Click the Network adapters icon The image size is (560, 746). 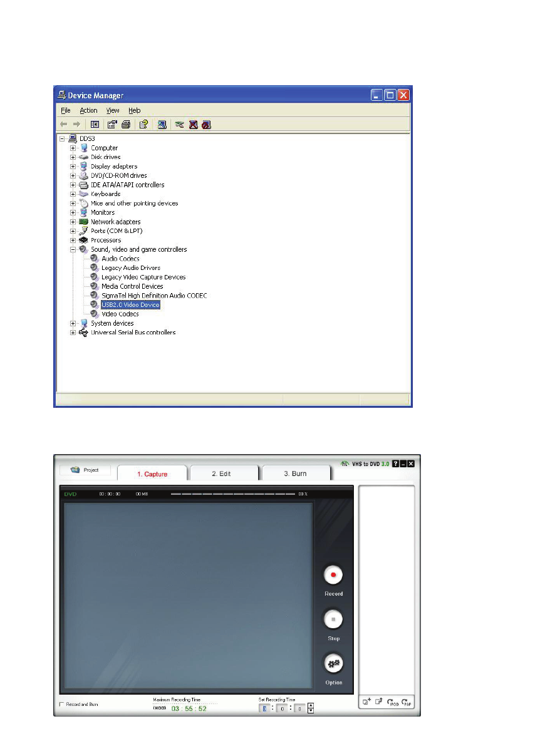click(84, 222)
